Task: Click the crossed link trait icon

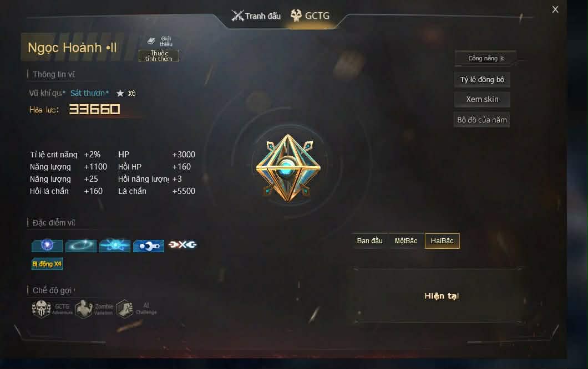Action: coord(183,245)
